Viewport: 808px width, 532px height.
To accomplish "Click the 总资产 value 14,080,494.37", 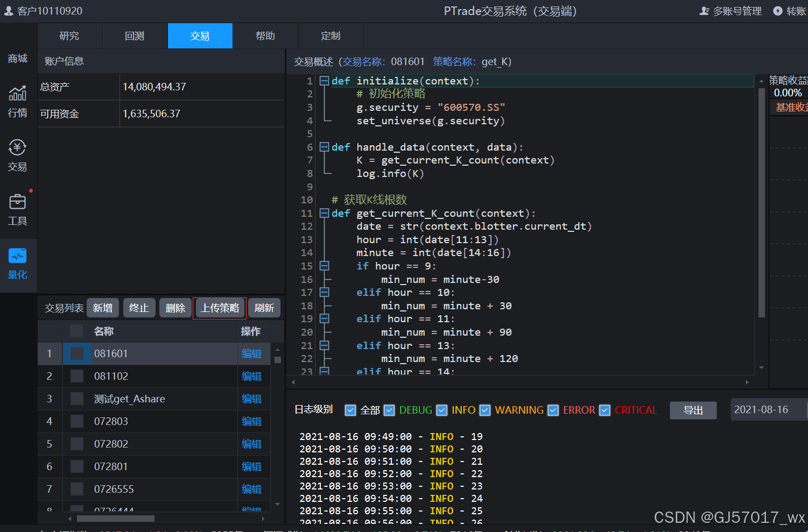I will click(154, 87).
